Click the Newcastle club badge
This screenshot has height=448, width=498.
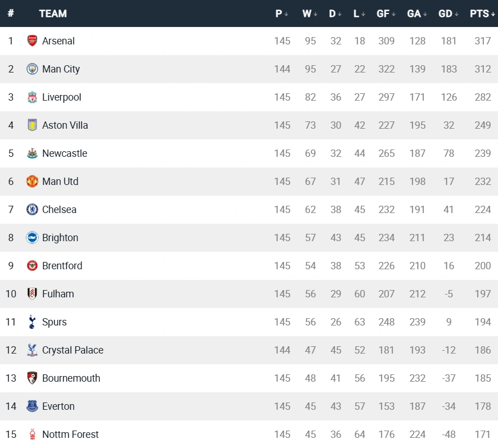(32, 153)
